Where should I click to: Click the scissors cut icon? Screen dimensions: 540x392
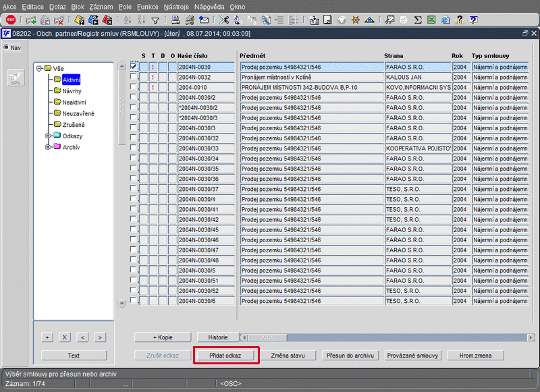point(224,20)
